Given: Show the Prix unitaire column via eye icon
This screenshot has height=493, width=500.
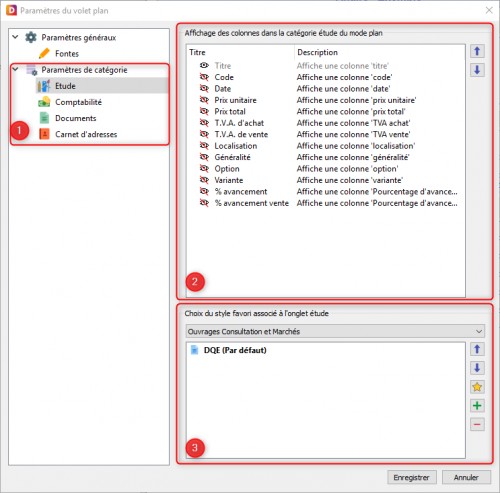Looking at the screenshot, I should point(204,100).
